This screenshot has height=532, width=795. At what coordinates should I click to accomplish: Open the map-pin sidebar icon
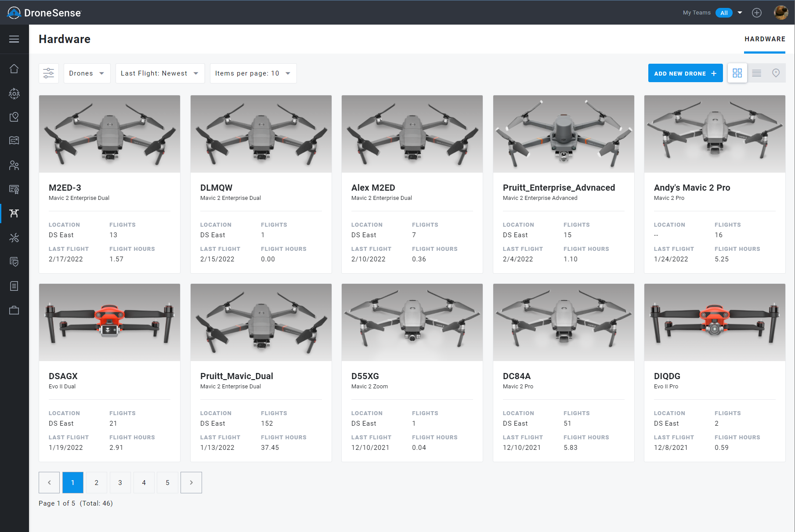click(x=14, y=117)
